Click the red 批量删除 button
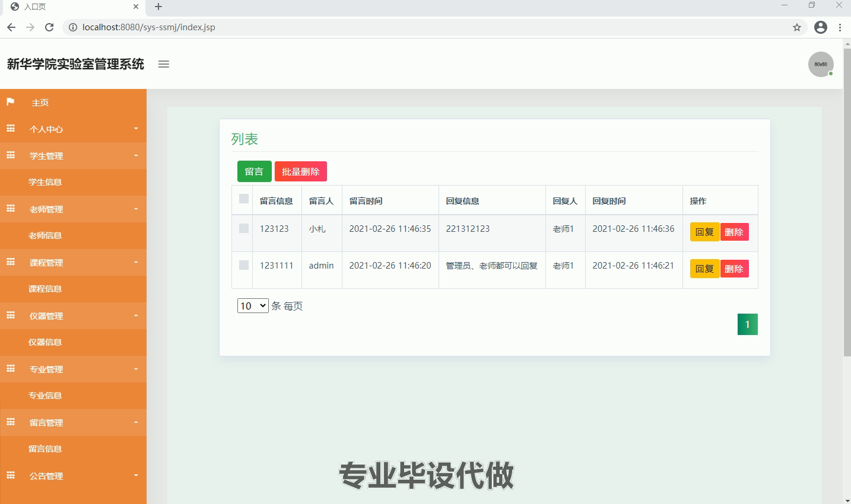 pos(301,171)
